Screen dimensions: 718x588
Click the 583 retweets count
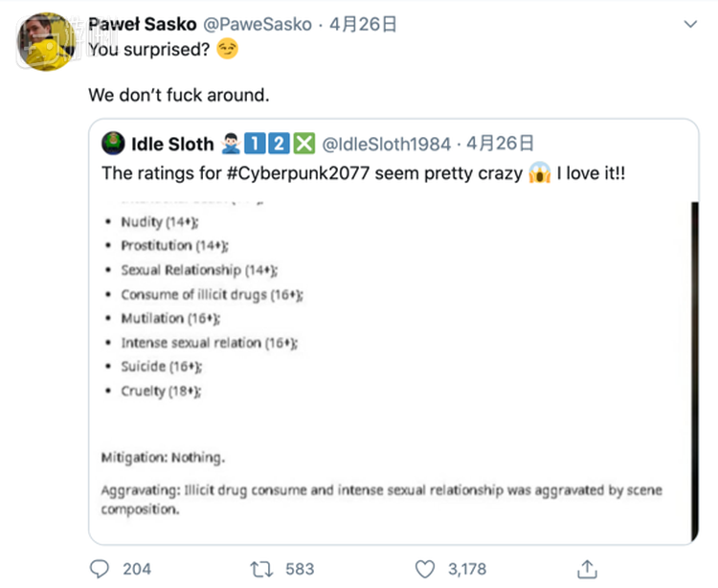(300, 569)
